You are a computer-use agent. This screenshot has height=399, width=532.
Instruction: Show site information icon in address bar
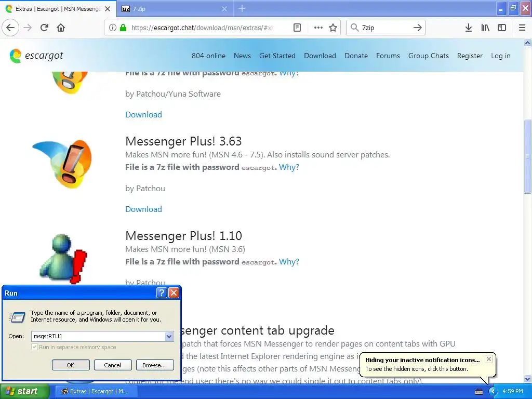click(112, 28)
